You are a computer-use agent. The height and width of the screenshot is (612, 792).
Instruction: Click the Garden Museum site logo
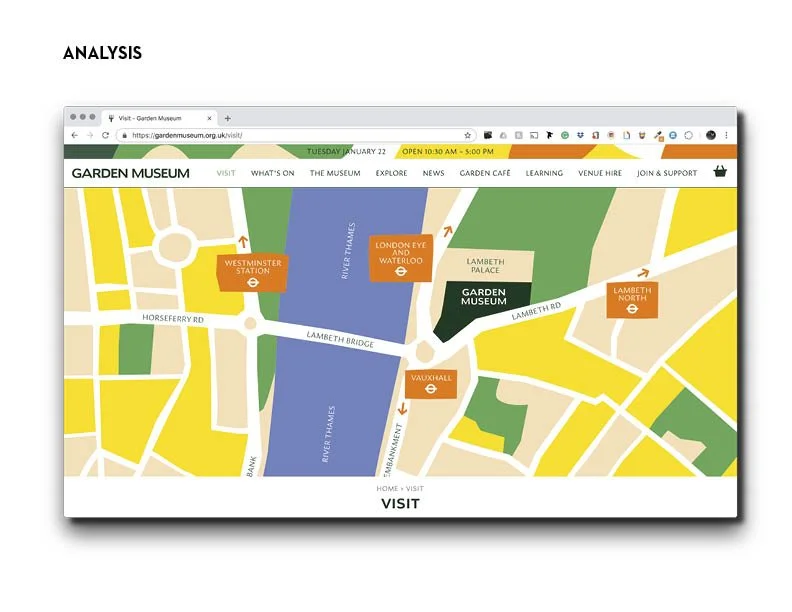[x=130, y=173]
